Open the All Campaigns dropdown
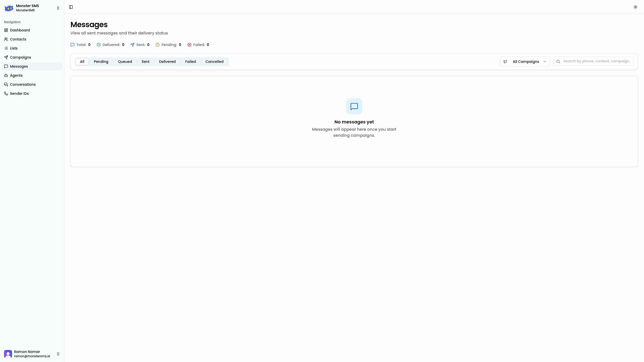This screenshot has height=362, width=644. pos(525,62)
